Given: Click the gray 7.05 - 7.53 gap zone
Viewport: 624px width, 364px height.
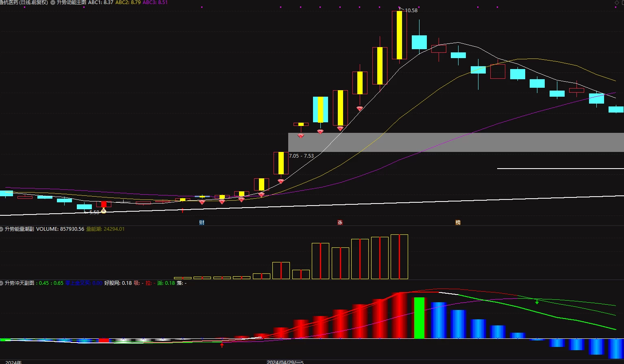Looking at the screenshot, I should [456, 142].
